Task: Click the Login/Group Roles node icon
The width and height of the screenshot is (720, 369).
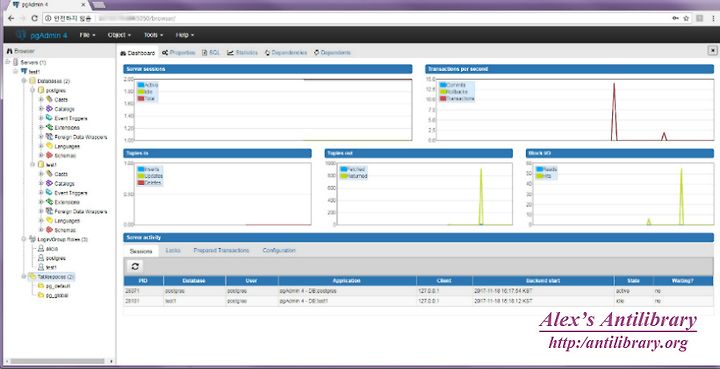Action: coord(33,239)
